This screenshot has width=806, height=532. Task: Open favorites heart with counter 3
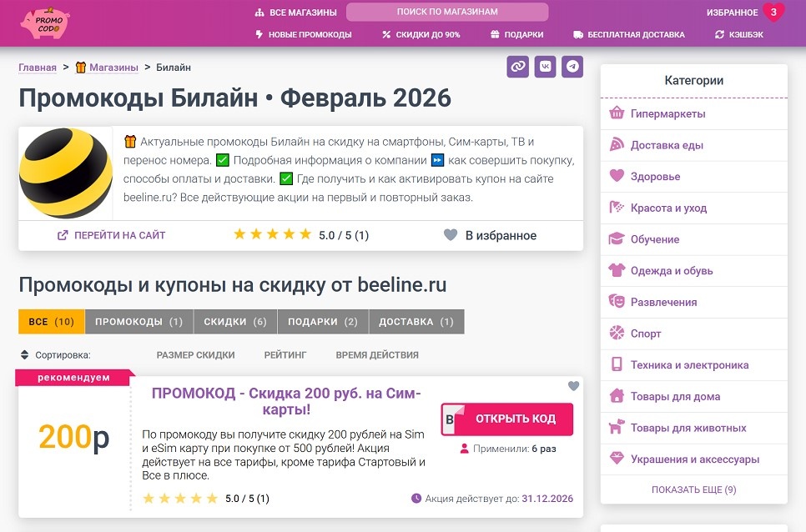tap(773, 13)
